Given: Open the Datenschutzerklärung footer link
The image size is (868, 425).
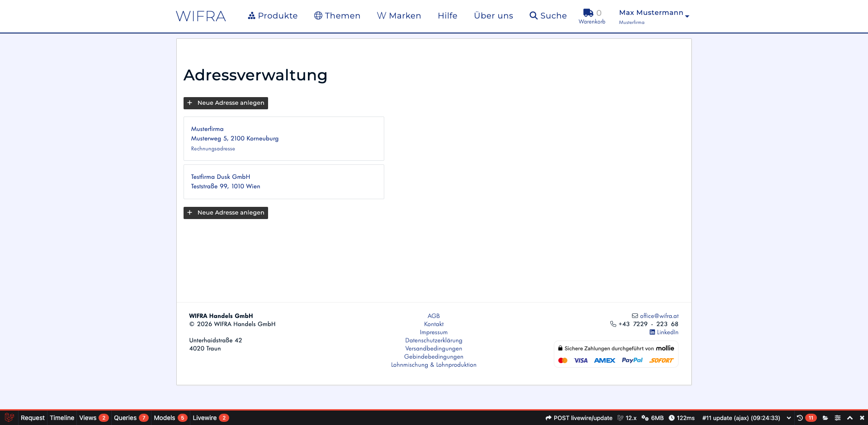Looking at the screenshot, I should (x=434, y=340).
